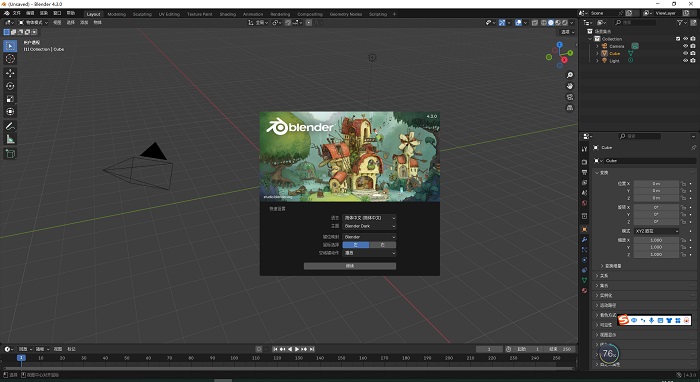This screenshot has height=382, width=700.
Task: Select the Add Cube tool
Action: 10,154
